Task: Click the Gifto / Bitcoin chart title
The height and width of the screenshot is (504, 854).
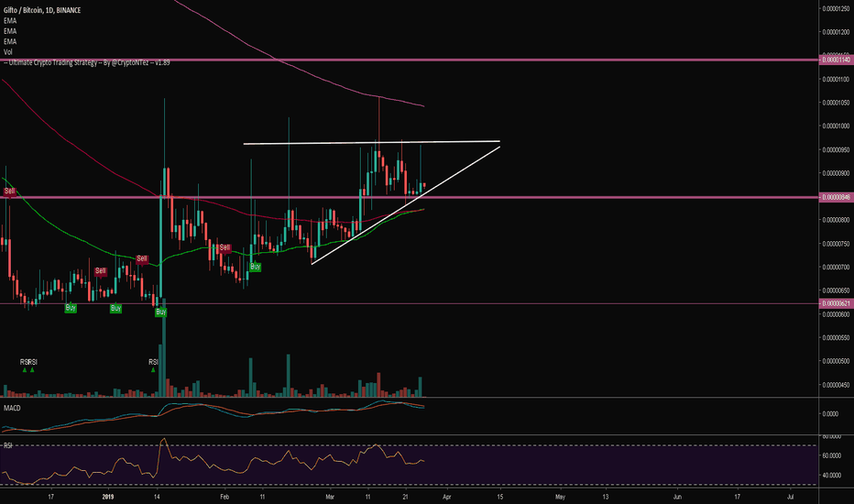Action: (x=42, y=10)
